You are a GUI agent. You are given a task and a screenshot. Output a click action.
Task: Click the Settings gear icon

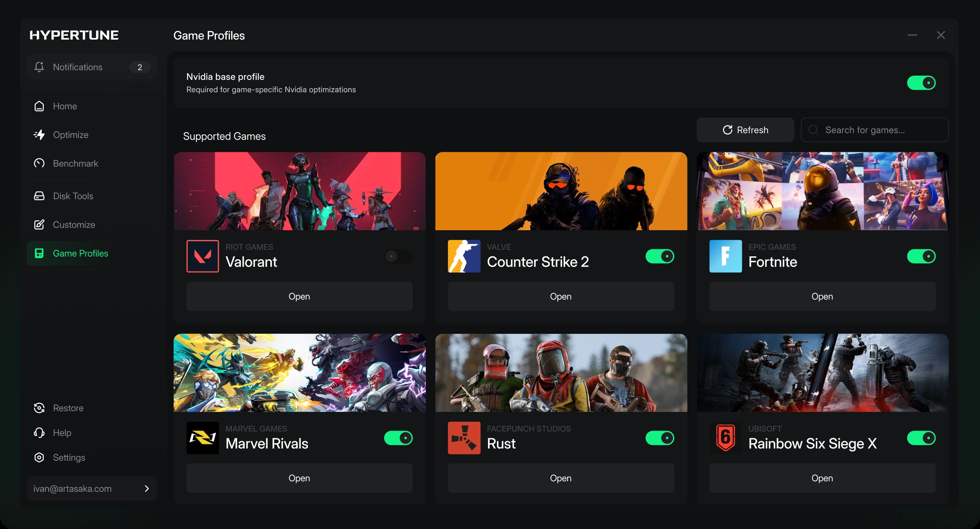(39, 458)
